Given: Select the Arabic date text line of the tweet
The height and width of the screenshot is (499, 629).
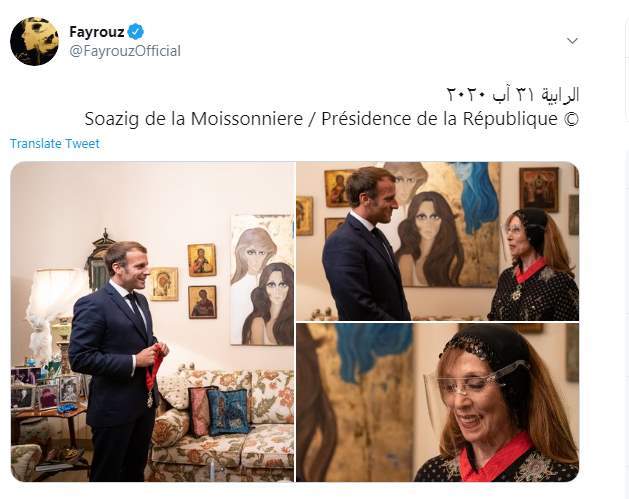Looking at the screenshot, I should pos(513,95).
